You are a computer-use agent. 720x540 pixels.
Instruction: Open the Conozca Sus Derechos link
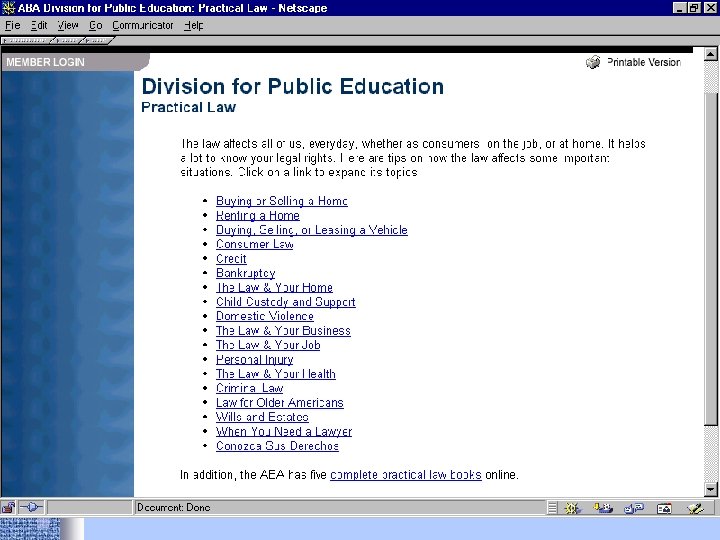[277, 446]
